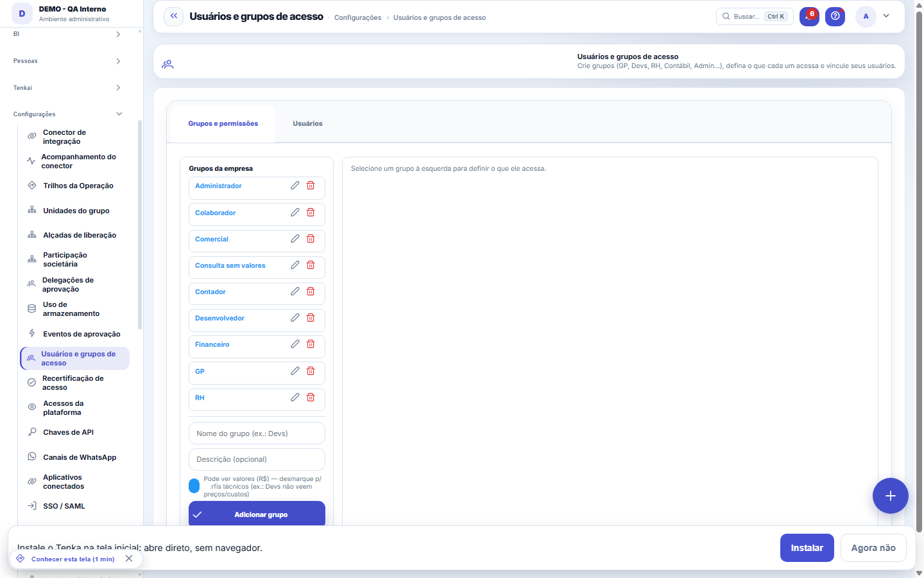
Task: Edit the Consulta sem valores group
Action: pos(295,265)
